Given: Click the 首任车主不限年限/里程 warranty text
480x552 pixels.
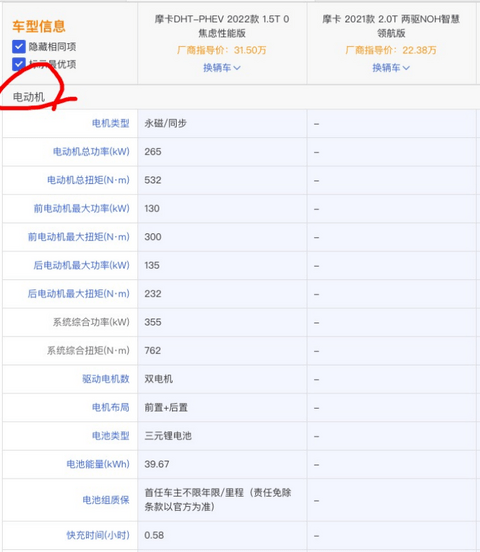Looking at the screenshot, I should pos(218,500).
